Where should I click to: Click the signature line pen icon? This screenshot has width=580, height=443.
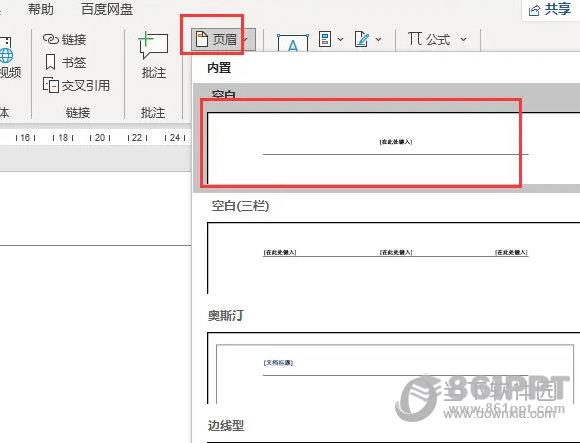coord(361,39)
